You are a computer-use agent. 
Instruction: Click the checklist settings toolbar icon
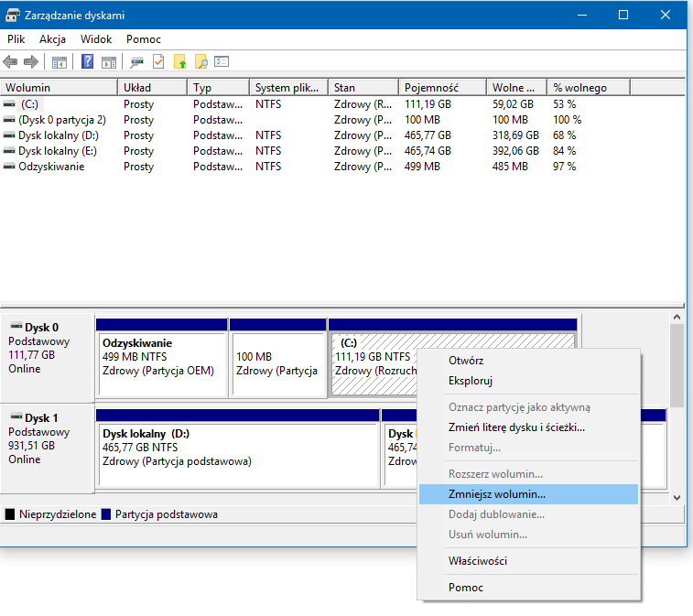tap(222, 62)
